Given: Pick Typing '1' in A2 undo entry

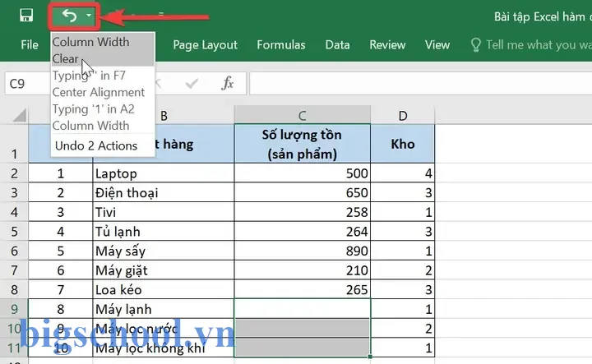Looking at the screenshot, I should pyautogui.click(x=103, y=109).
